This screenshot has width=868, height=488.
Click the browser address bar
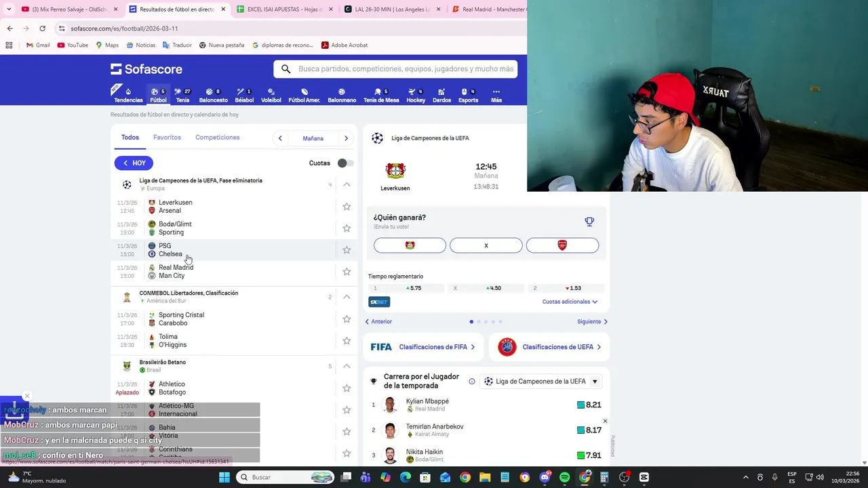point(292,28)
